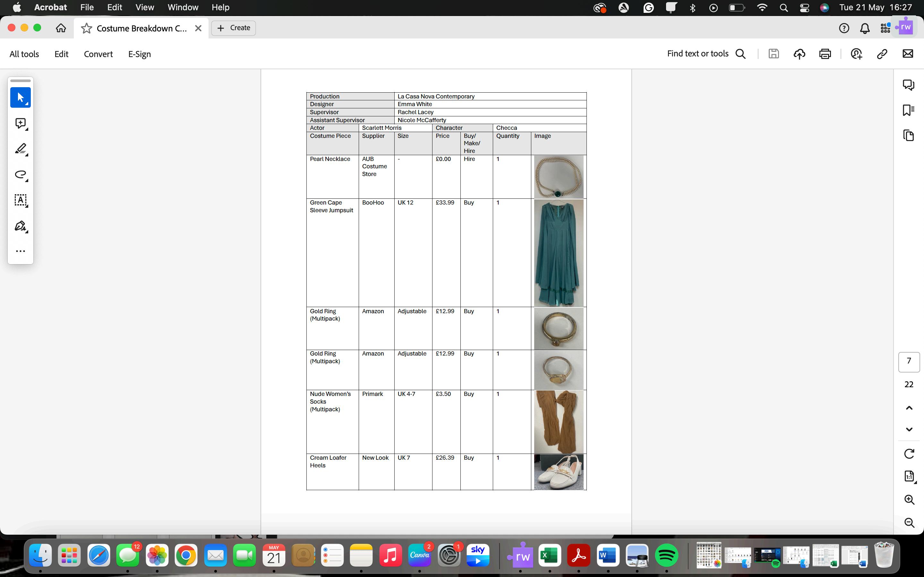The height and width of the screenshot is (577, 924).
Task: Open the View menu in menu bar
Action: (145, 7)
